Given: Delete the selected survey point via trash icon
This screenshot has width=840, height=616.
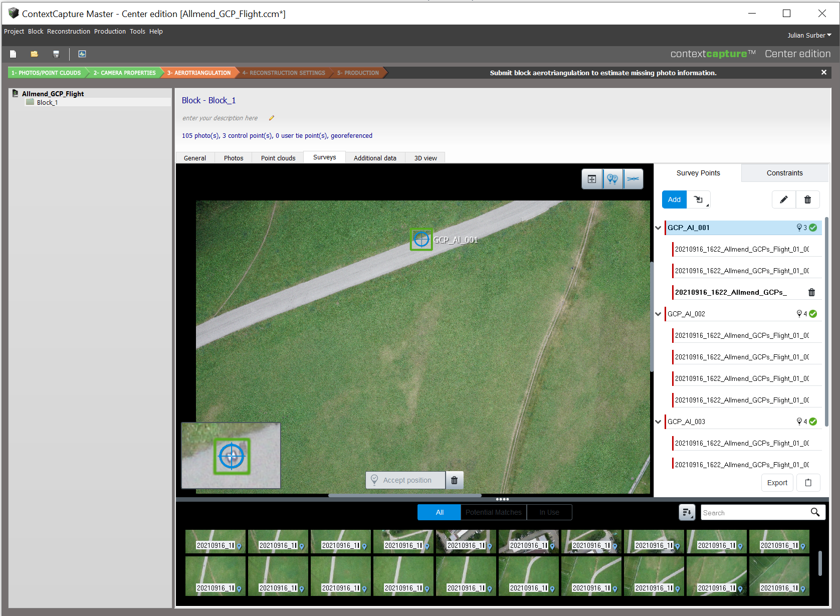Looking at the screenshot, I should pyautogui.click(x=807, y=199).
